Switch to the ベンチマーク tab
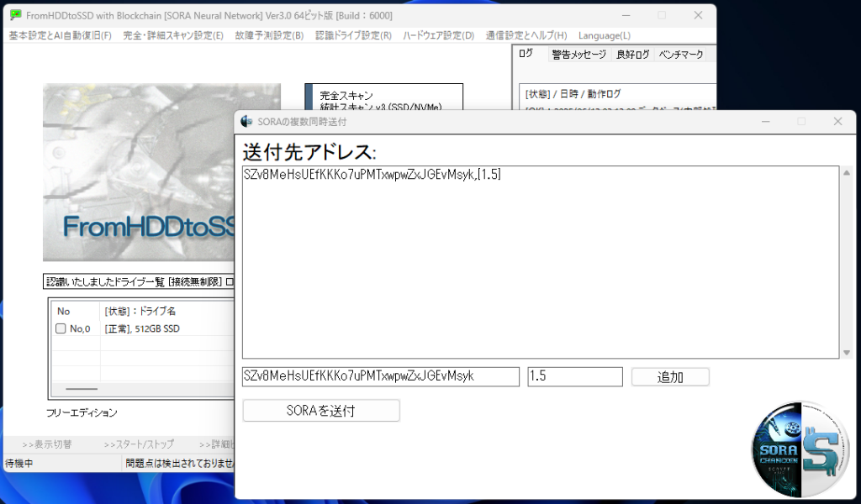Viewport: 861px width, 504px height. 681,55
